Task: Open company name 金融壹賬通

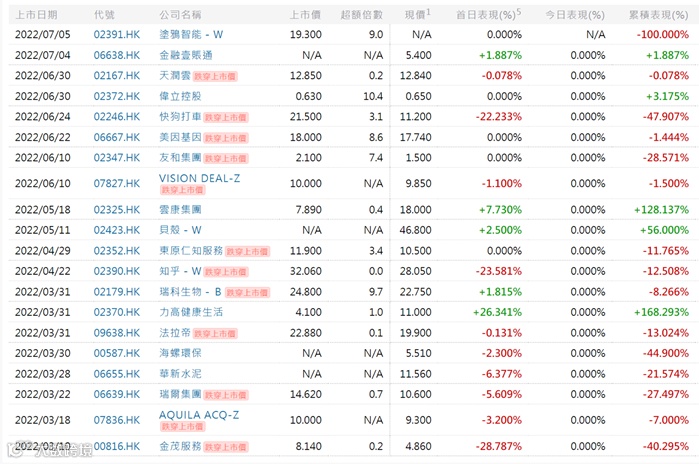Action: coord(186,55)
